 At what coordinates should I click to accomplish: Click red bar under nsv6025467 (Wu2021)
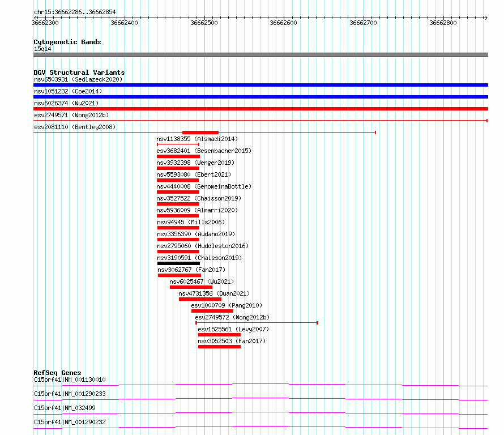191,287
